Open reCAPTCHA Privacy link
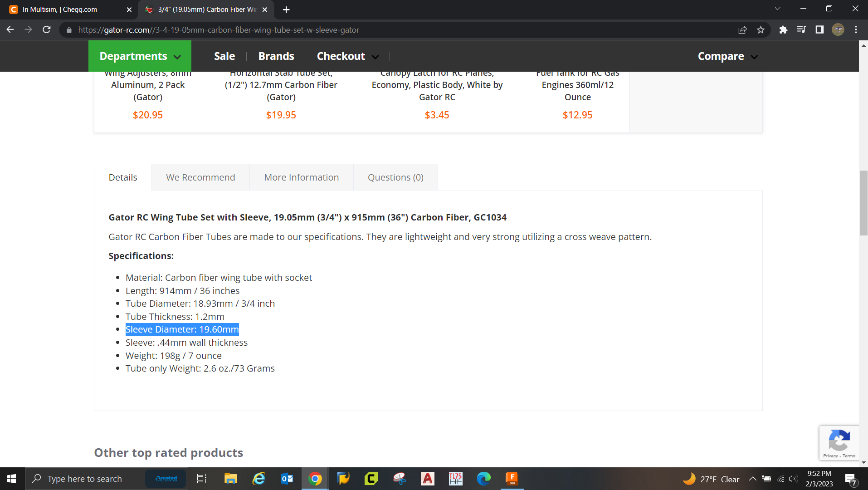 (830, 456)
